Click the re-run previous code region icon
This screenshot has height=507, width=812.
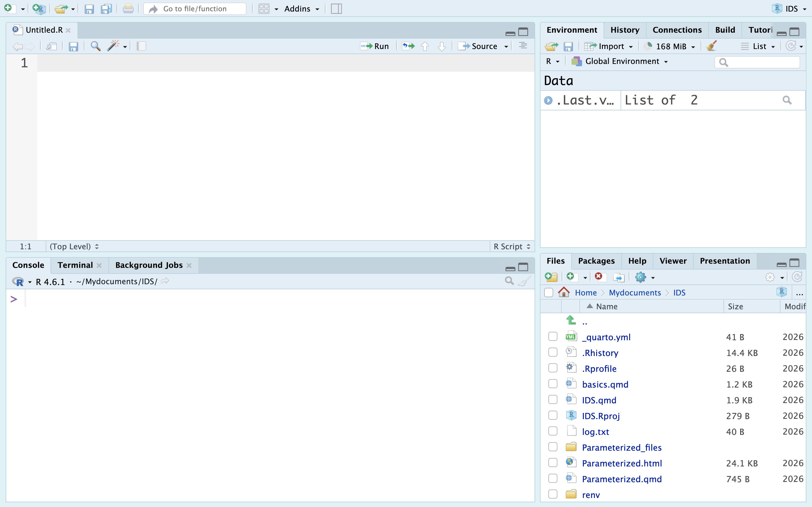coord(408,46)
